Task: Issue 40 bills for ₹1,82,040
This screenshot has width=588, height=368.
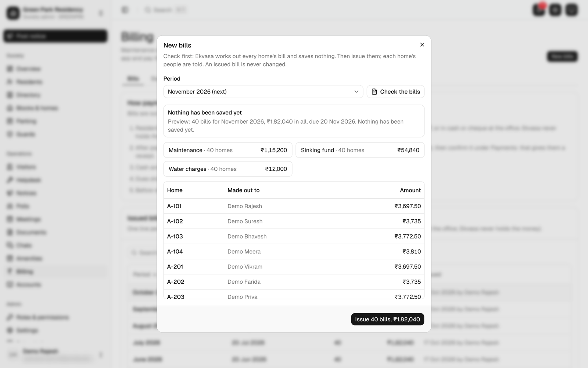Action: pos(387,319)
